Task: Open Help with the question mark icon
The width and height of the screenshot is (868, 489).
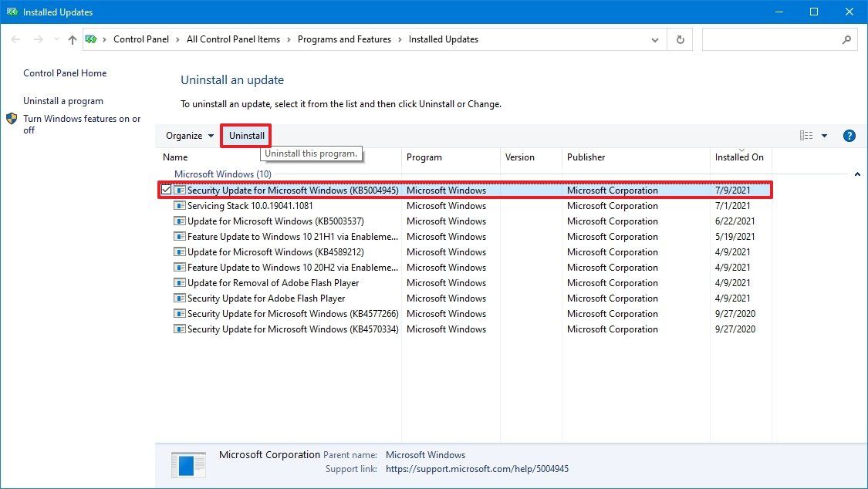Action: coord(849,136)
